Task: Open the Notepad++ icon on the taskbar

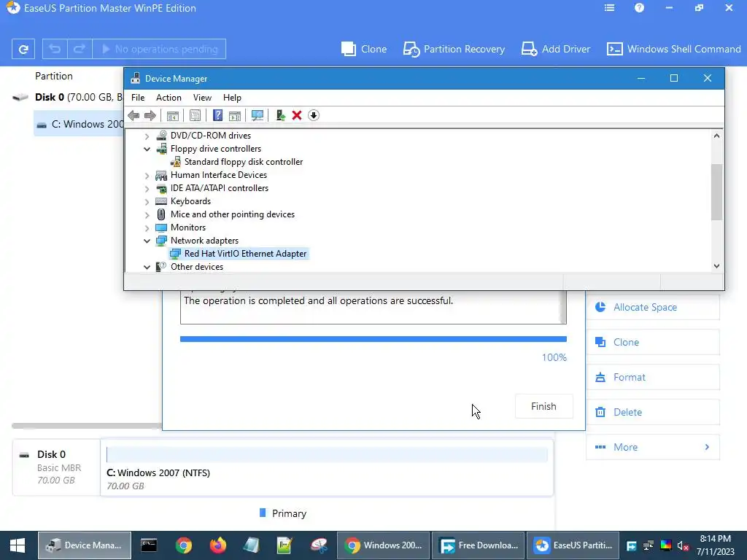Action: (x=285, y=545)
